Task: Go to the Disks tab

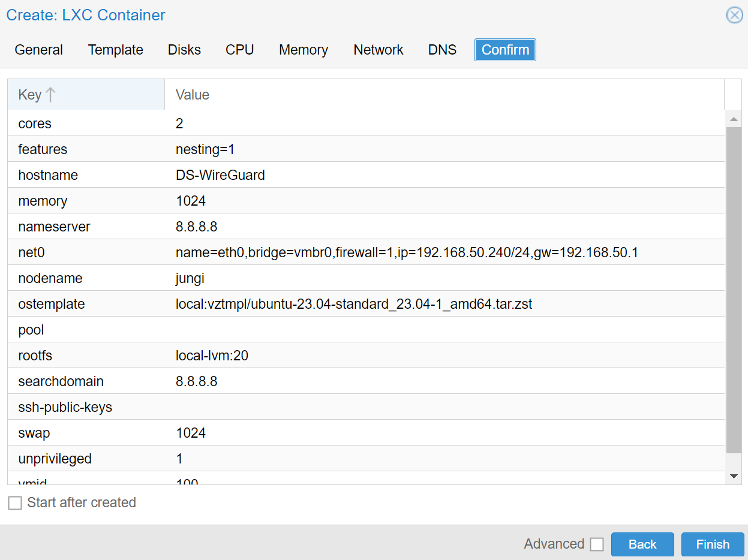Action: point(184,50)
